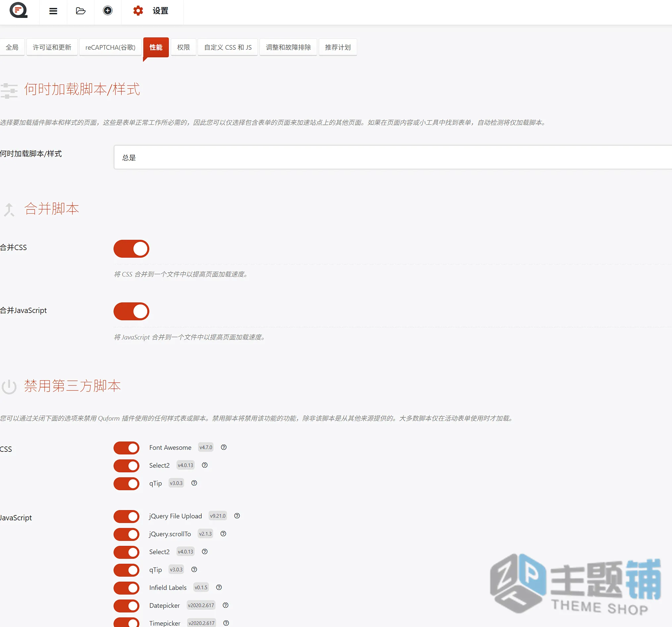Screen dimensions: 672x627
Task: Show help for Select2 CSS entry
Action: pos(205,465)
